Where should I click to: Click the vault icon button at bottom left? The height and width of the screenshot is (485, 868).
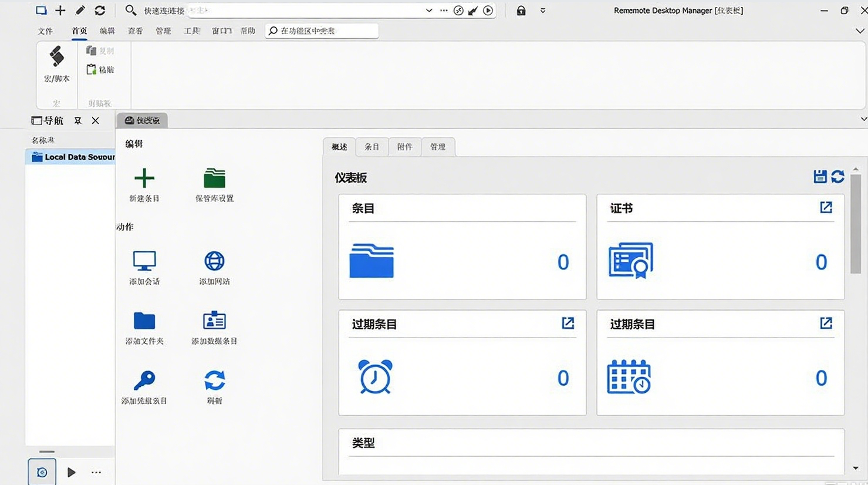[42, 472]
